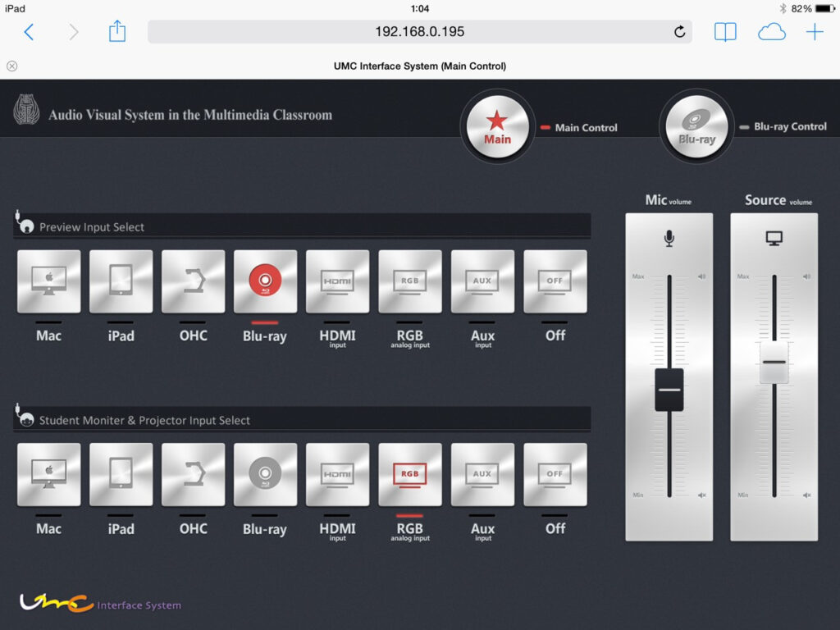840x630 pixels.
Task: Choose OHC document camera for preview input
Action: point(194,281)
